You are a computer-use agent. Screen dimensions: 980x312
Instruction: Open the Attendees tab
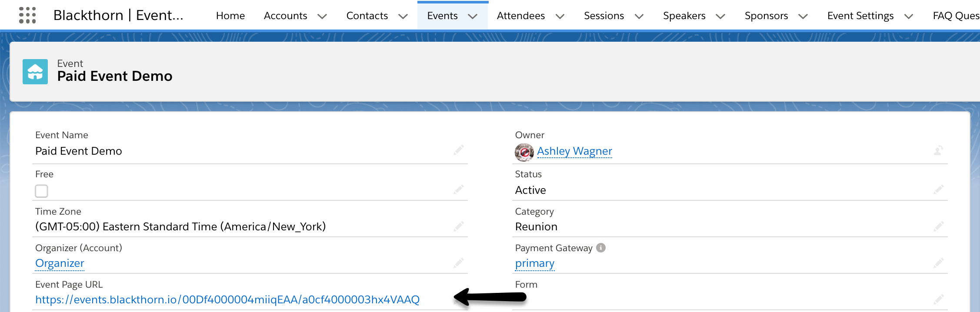pos(521,16)
